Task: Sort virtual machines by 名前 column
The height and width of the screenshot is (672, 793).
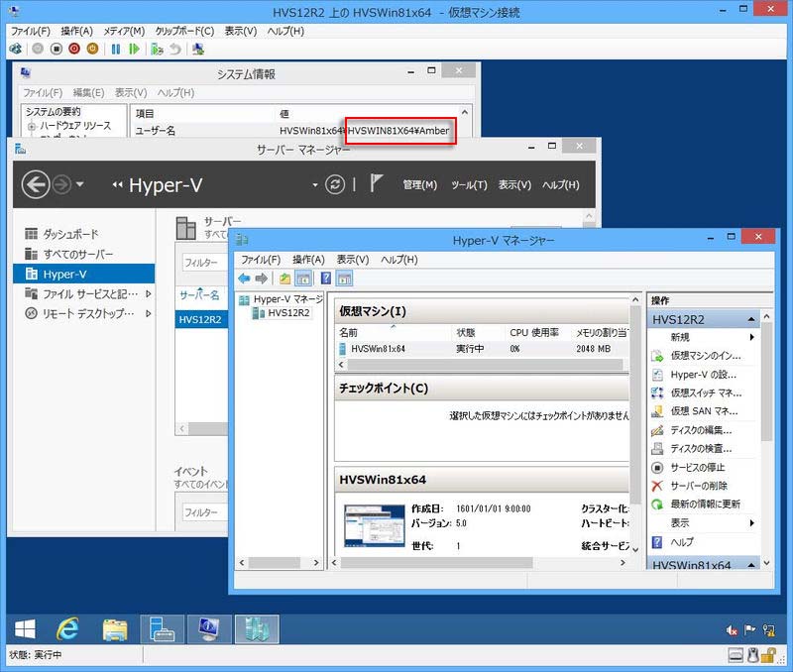Action: coord(349,333)
